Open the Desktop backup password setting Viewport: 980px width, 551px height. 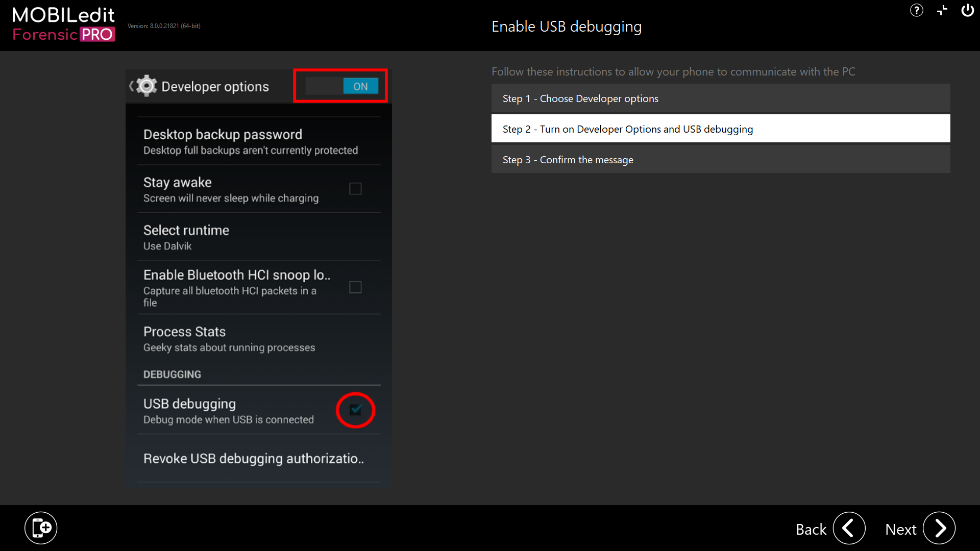click(x=250, y=140)
